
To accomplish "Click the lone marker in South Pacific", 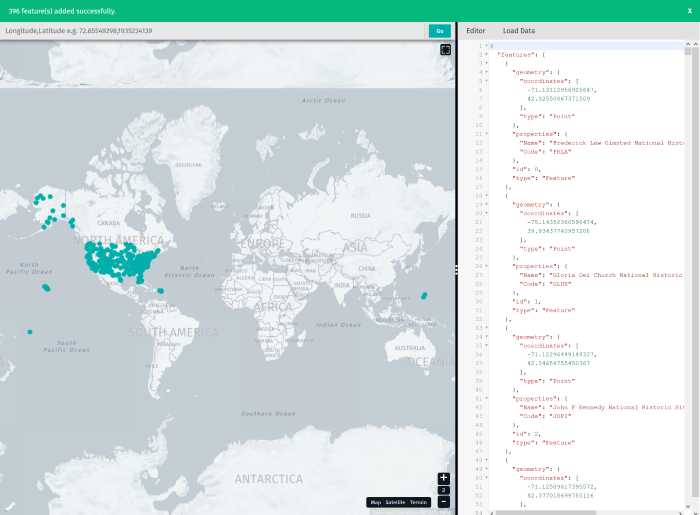I will click(30, 332).
